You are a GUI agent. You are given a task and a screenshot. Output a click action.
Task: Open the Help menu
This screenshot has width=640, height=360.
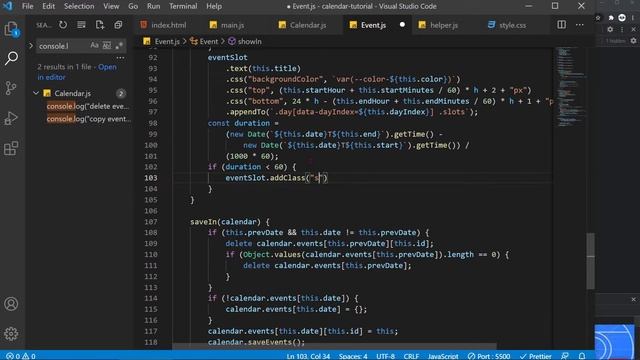click(x=214, y=6)
